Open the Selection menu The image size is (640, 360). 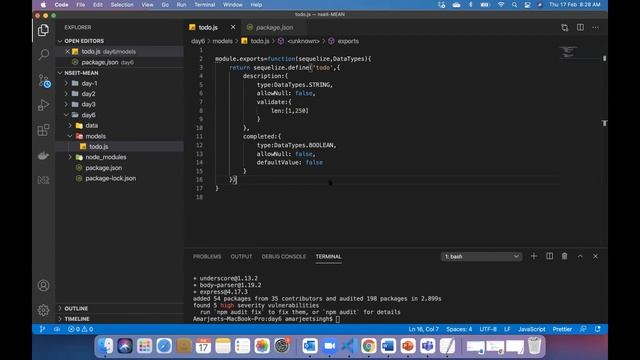[x=122, y=5]
